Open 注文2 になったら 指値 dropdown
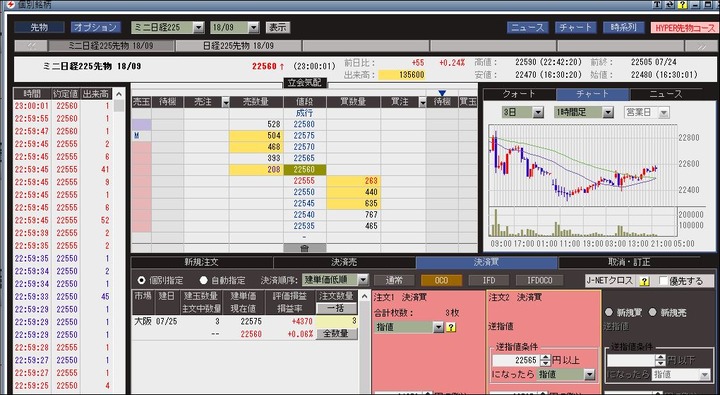 pyautogui.click(x=590, y=374)
